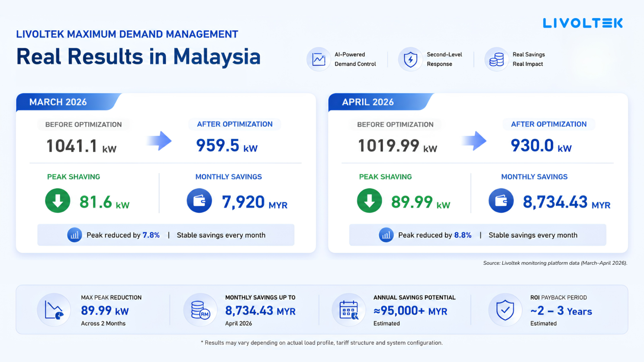The height and width of the screenshot is (362, 644).
Task: Click March card 'Stable savings every month' text
Action: (221, 235)
